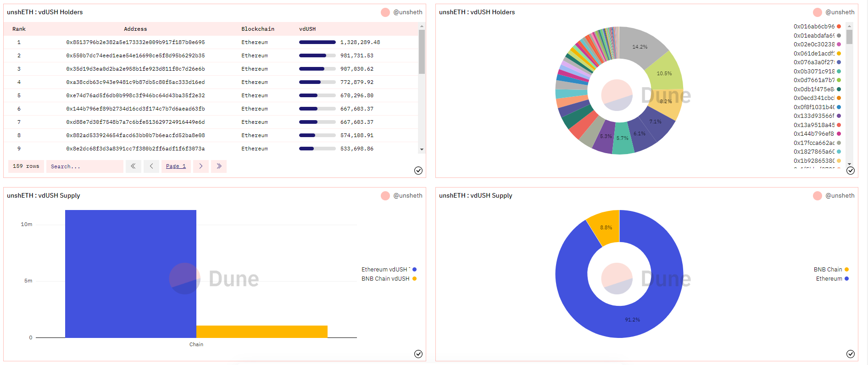The width and height of the screenshot is (868, 365).
Task: Sort the table by the Blockchain column
Action: (x=258, y=29)
